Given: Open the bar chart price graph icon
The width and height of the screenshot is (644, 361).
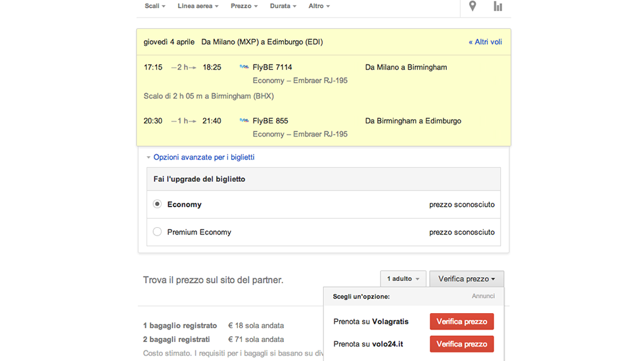Looking at the screenshot, I should [498, 7].
